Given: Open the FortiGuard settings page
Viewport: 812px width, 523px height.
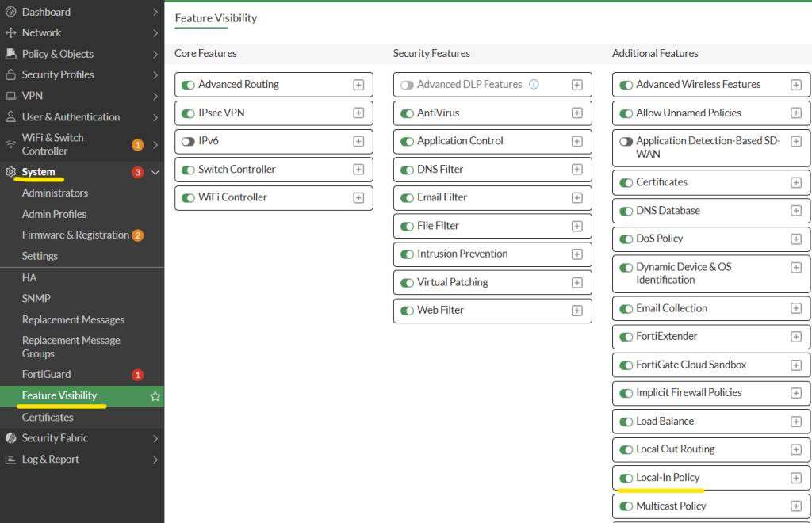Looking at the screenshot, I should point(46,375).
